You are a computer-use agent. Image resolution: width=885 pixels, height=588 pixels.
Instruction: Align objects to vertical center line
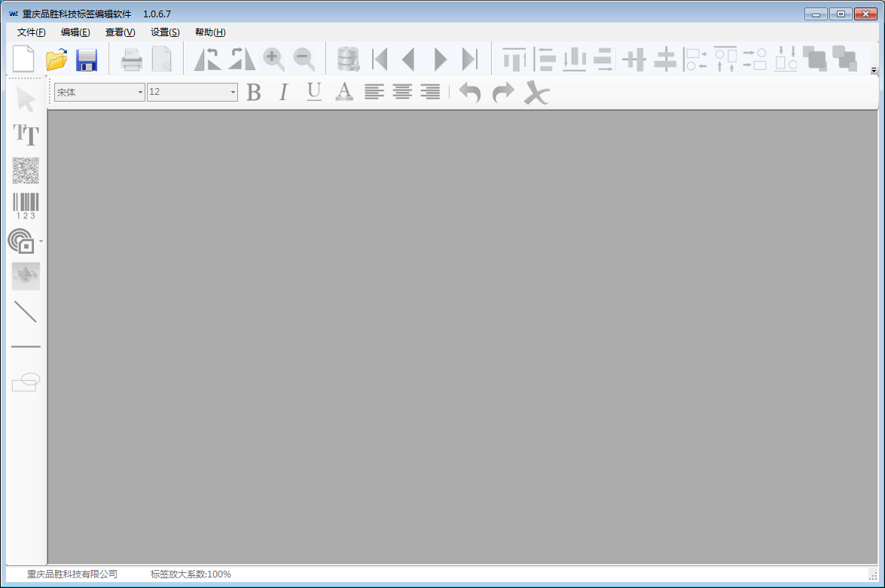665,59
